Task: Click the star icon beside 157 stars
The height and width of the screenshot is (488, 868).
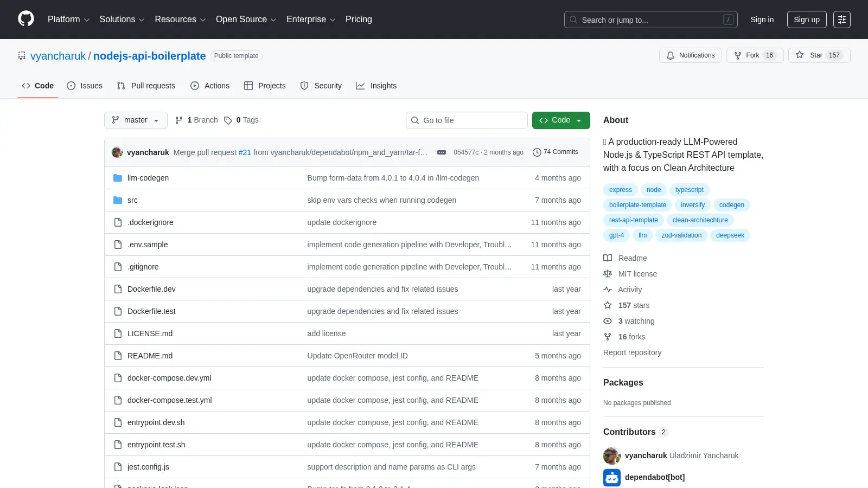Action: point(608,305)
